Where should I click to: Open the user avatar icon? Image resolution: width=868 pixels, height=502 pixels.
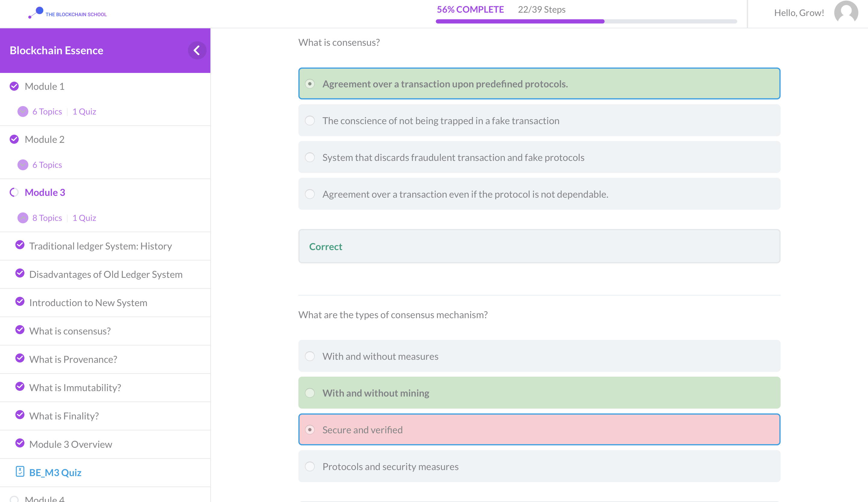[x=846, y=12]
